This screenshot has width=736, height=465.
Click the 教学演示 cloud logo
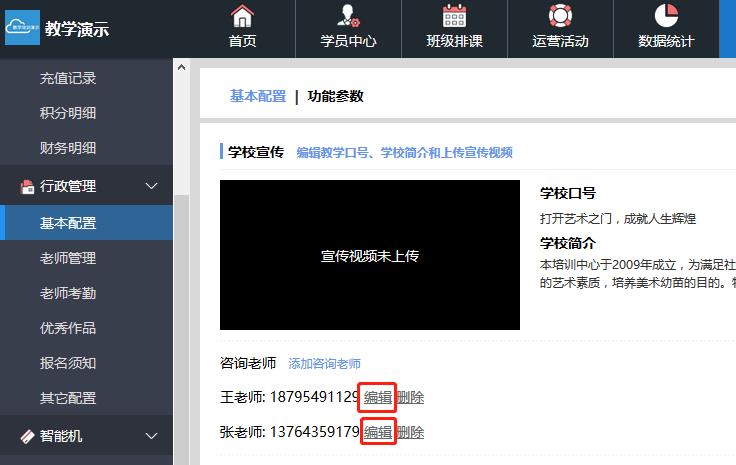22,29
